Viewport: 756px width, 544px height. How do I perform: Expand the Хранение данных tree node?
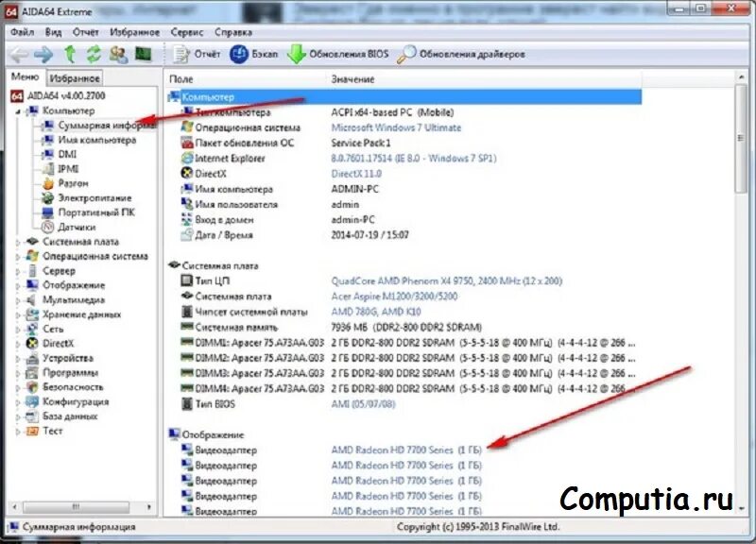click(x=18, y=315)
